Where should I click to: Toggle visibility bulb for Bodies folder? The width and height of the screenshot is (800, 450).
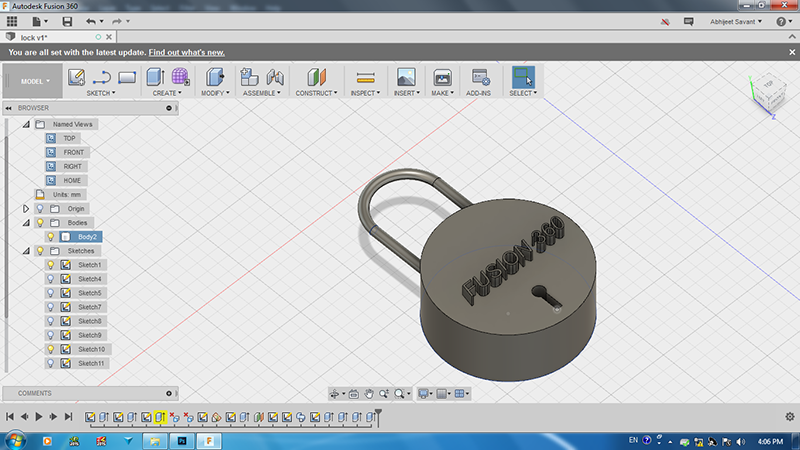40,222
